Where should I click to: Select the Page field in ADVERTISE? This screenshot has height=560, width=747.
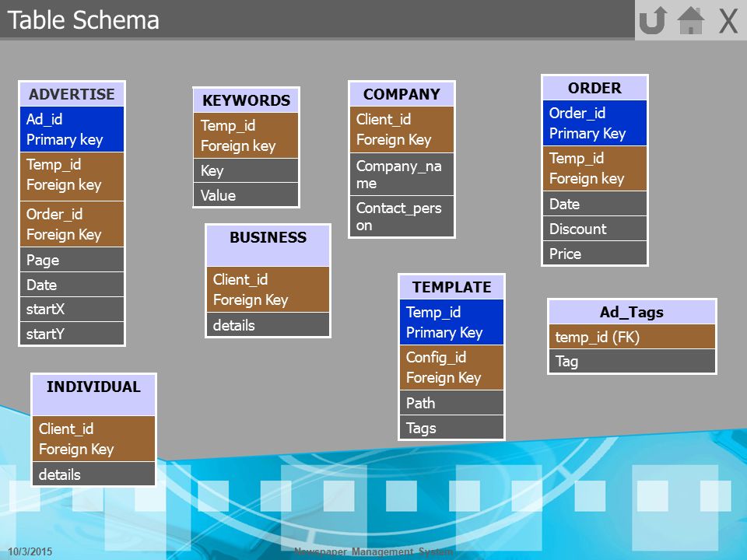[x=72, y=260]
